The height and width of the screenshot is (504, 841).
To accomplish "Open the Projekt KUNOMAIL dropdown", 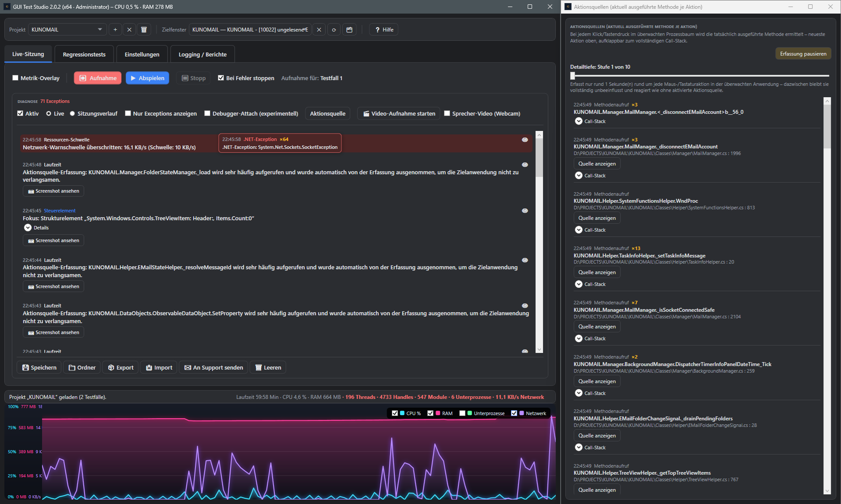I will [67, 30].
